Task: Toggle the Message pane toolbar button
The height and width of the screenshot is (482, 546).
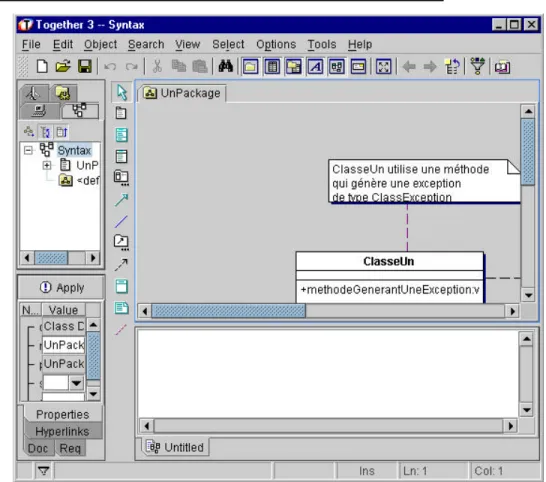Action: click(337, 67)
